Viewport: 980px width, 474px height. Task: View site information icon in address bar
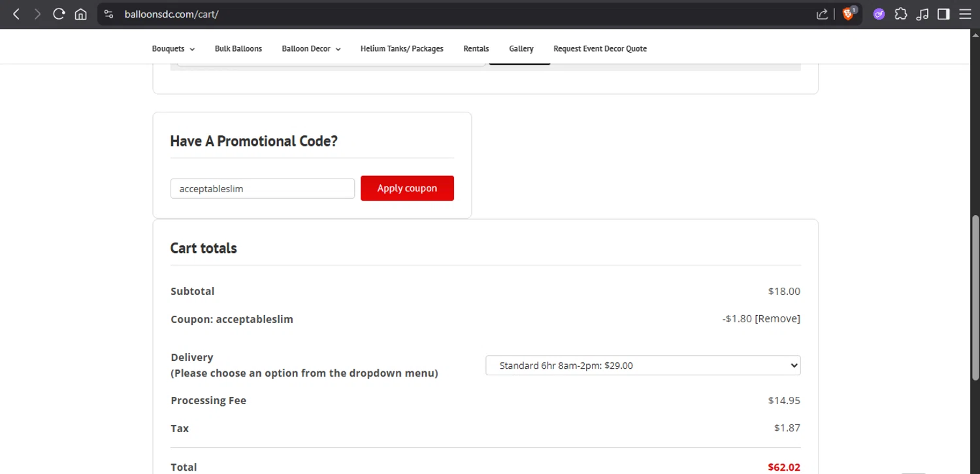[x=109, y=14]
